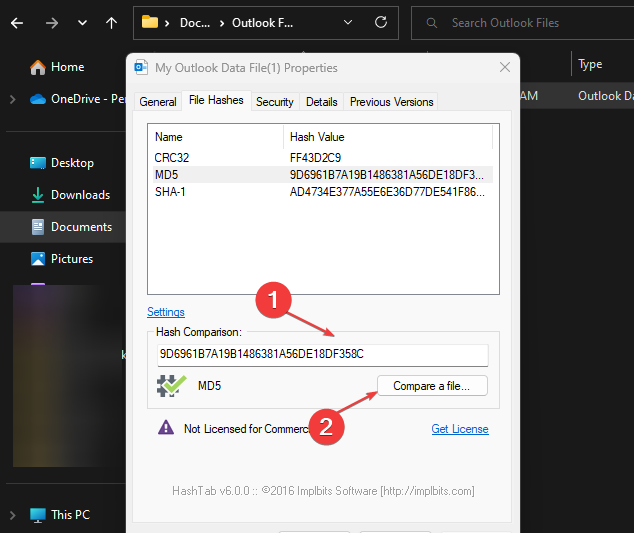The width and height of the screenshot is (634, 533).
Task: Switch to the Previous Versions tab
Action: [391, 102]
